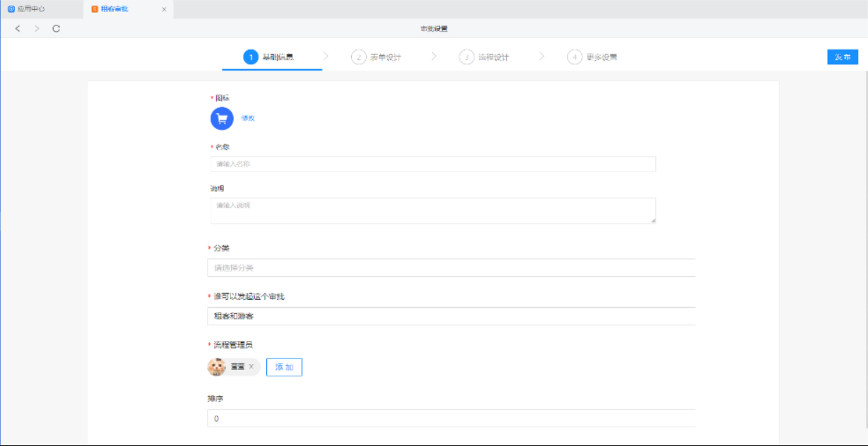The height and width of the screenshot is (446, 868).
Task: Open the 分类 category dropdown
Action: 451,268
